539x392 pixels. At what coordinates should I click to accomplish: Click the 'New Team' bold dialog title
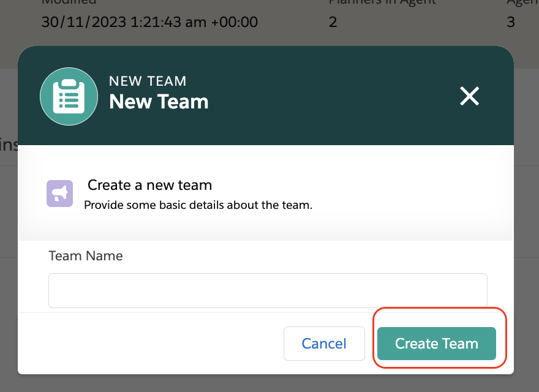[x=159, y=102]
